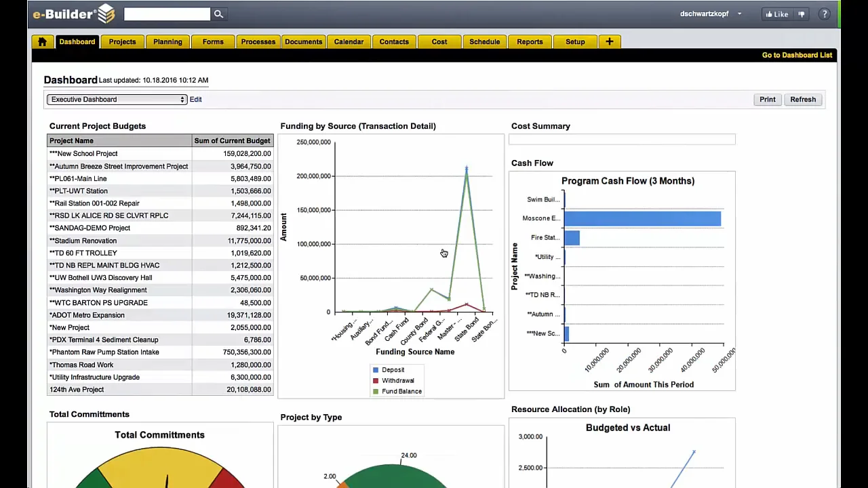The height and width of the screenshot is (488, 868).
Task: Click the Project Name column header
Action: [119, 141]
